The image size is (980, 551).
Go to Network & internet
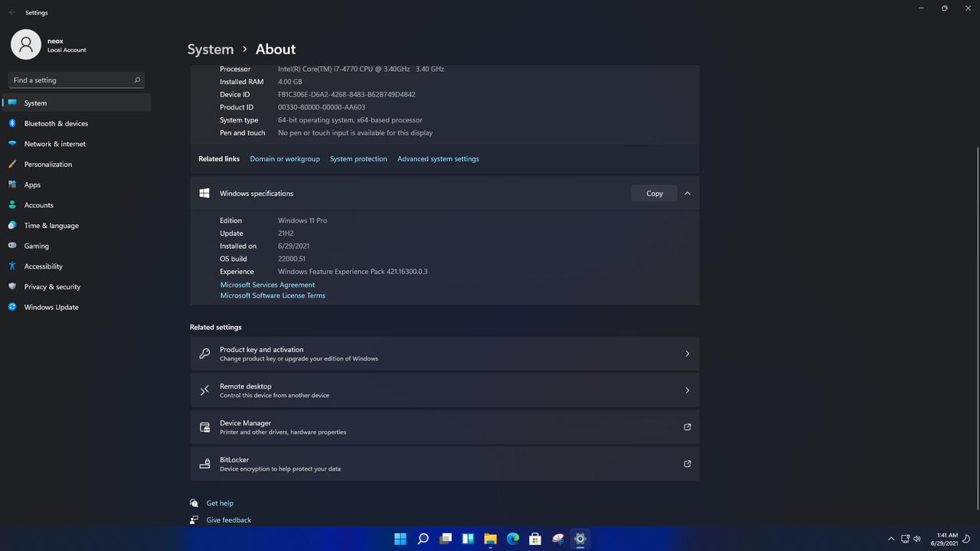coord(77,144)
